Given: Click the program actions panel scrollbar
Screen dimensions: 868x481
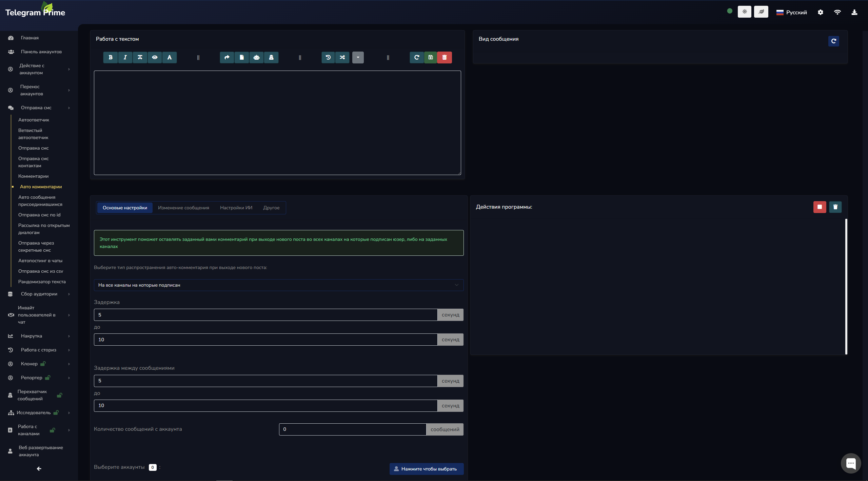Looking at the screenshot, I should pos(846,286).
